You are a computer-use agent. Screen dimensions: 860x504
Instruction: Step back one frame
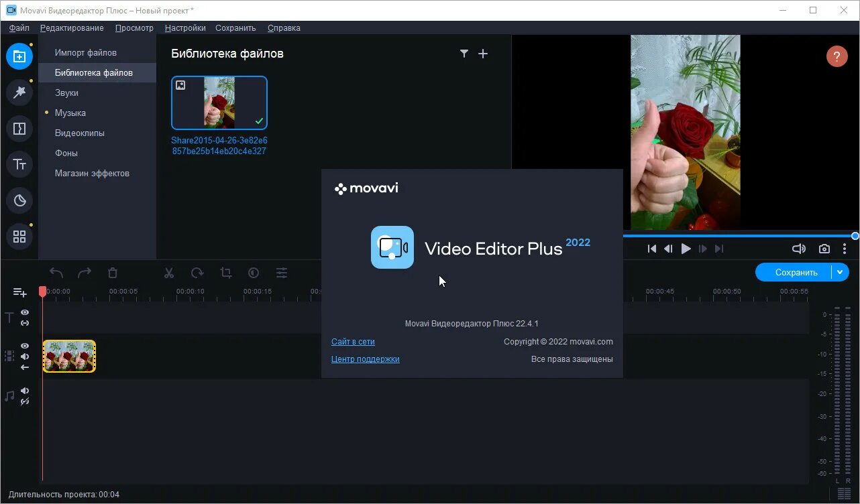pyautogui.click(x=668, y=249)
